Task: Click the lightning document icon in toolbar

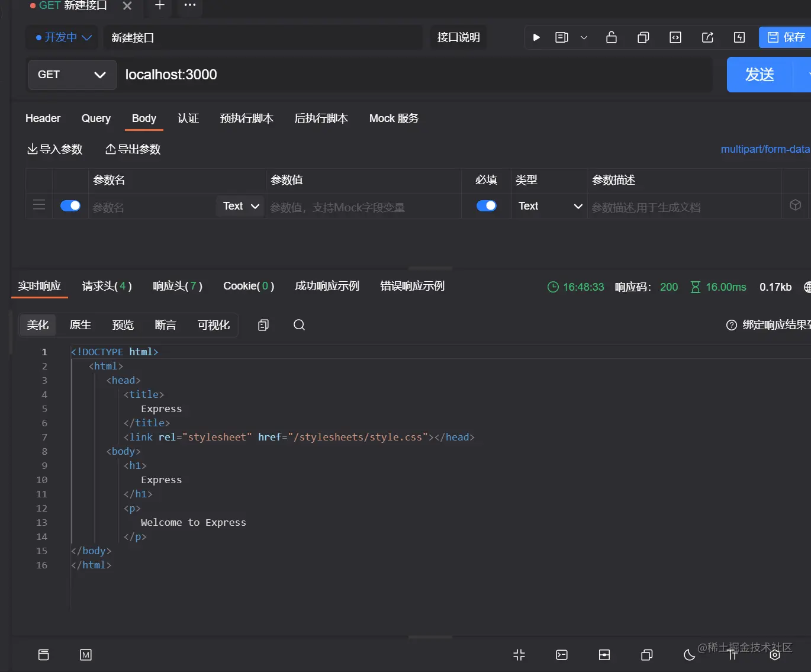Action: click(x=739, y=37)
